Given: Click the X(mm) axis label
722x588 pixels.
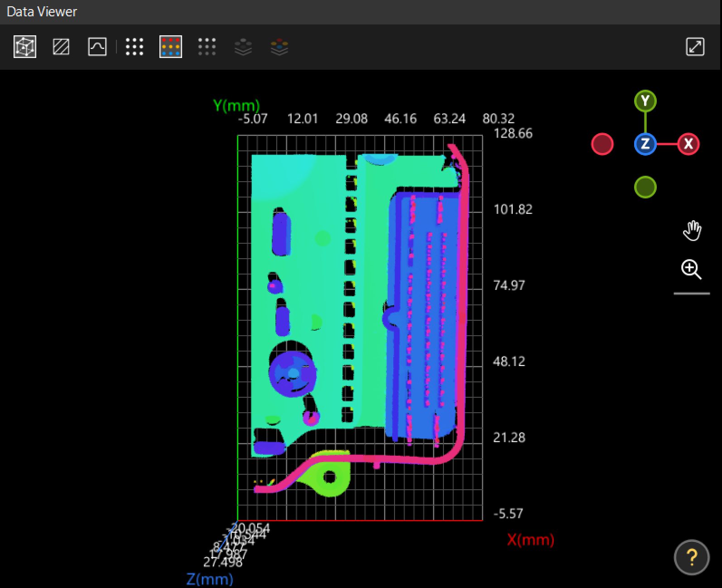Looking at the screenshot, I should (530, 540).
